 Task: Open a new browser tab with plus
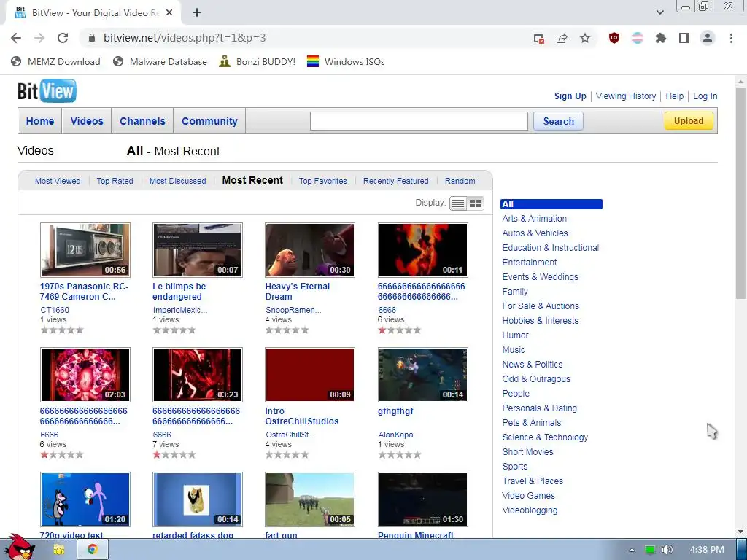click(x=197, y=13)
